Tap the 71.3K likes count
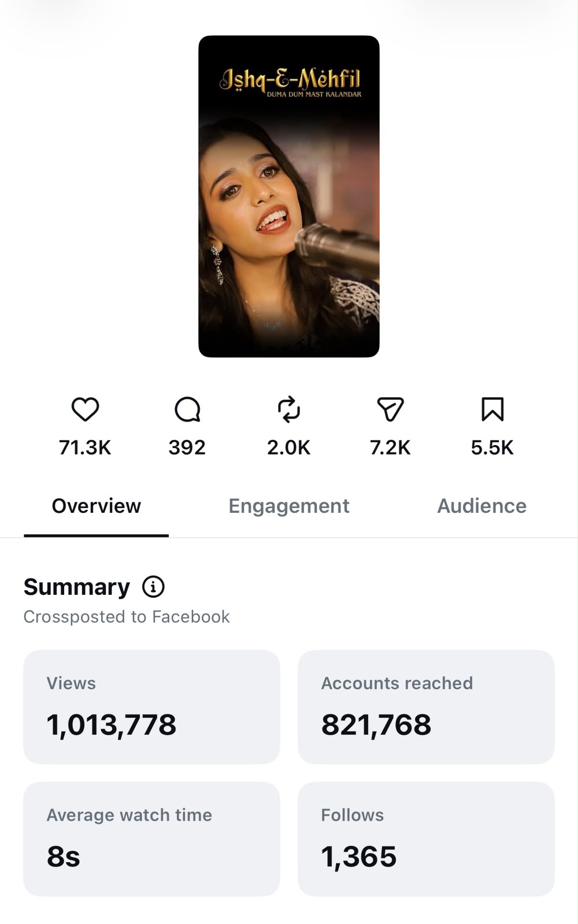This screenshot has width=578, height=924. tap(85, 448)
